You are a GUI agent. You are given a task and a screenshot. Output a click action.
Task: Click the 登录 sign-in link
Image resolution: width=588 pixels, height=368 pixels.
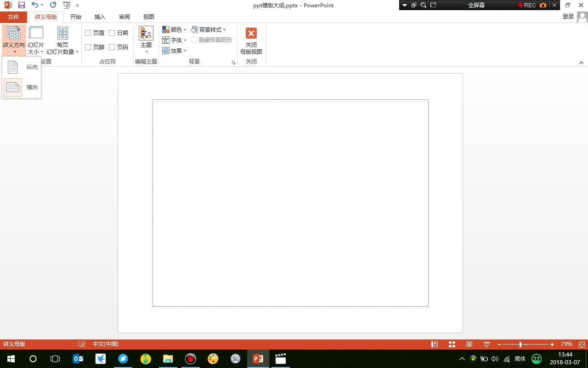568,16
